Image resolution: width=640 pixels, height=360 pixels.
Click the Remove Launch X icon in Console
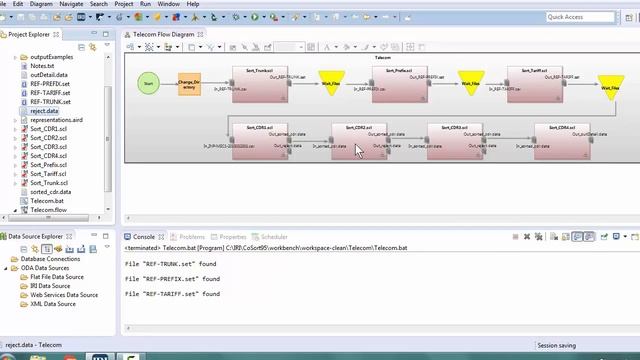coord(527,237)
